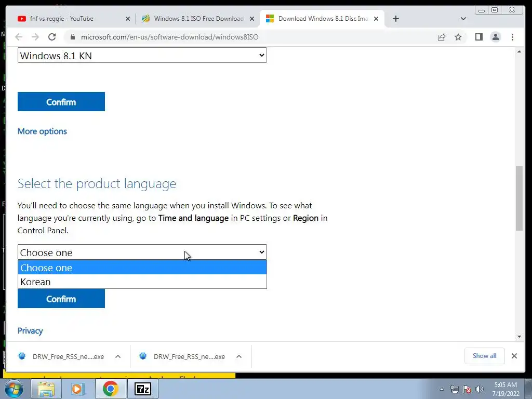This screenshot has width=532, height=399.
Task: Show all downloads
Action: pos(485,356)
